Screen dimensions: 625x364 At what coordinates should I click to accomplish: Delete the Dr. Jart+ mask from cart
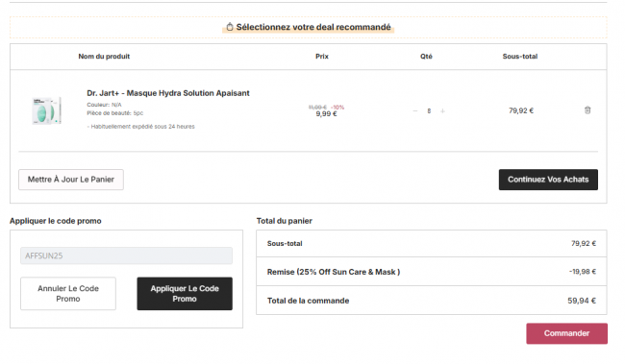[x=587, y=110]
